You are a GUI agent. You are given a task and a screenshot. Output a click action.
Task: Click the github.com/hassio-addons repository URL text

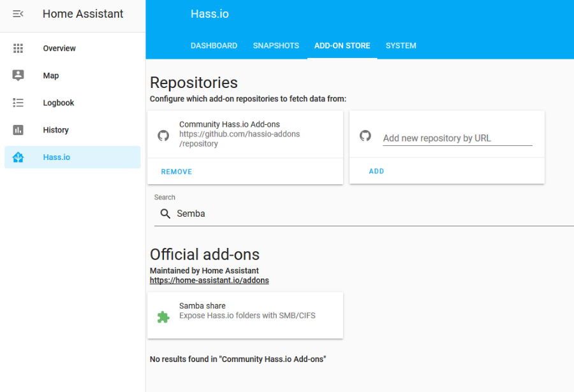(x=239, y=139)
